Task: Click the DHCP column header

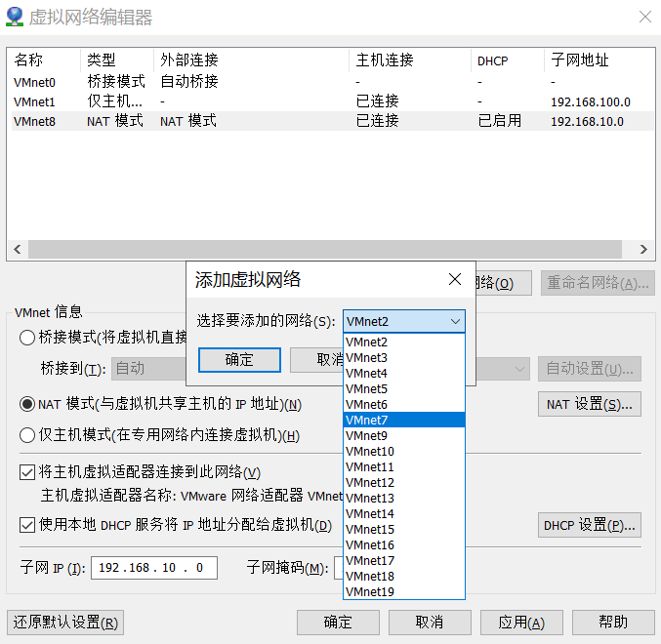Action: click(x=508, y=60)
